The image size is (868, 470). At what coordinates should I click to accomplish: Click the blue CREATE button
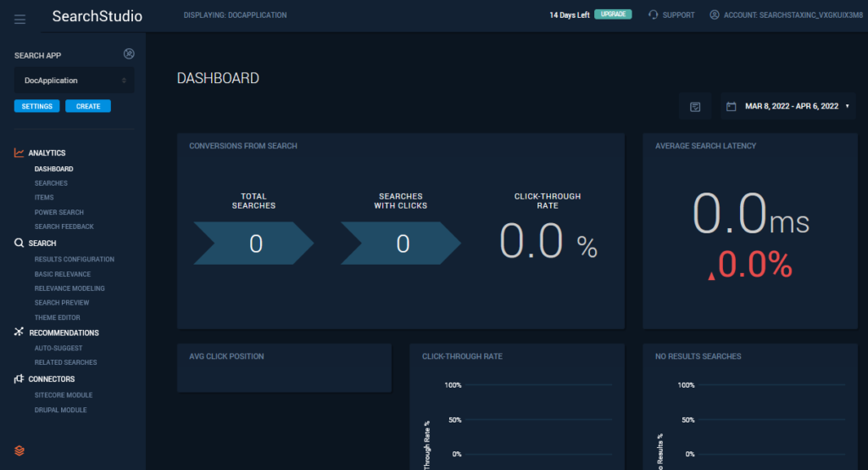point(88,106)
